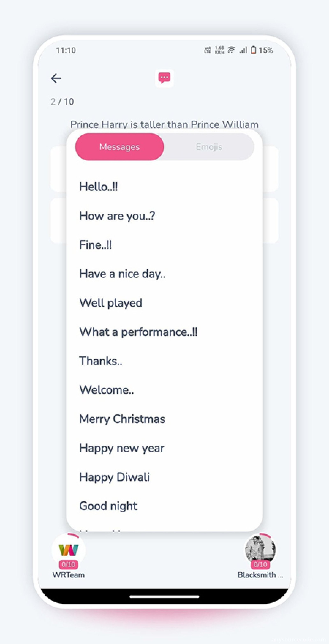Select the "Merry Christmas" message
Image resolution: width=329 pixels, height=644 pixels.
click(x=122, y=419)
